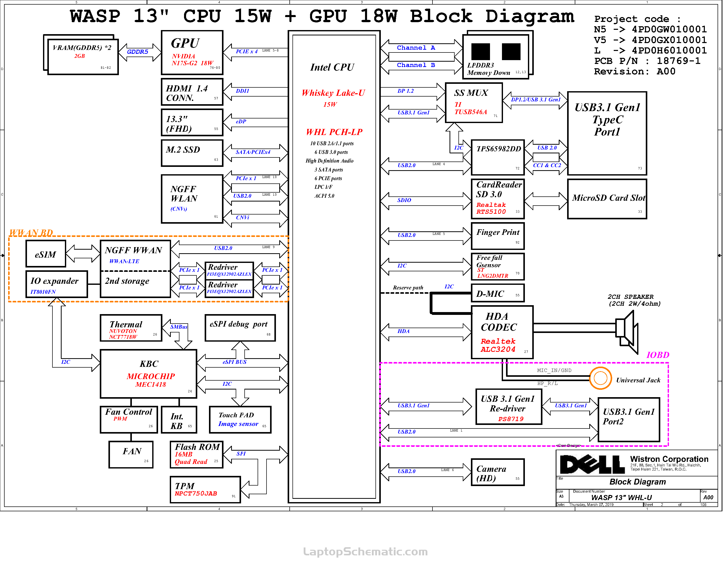The width and height of the screenshot is (728, 563).
Task: Click the SPI bus label
Action: pos(241,454)
